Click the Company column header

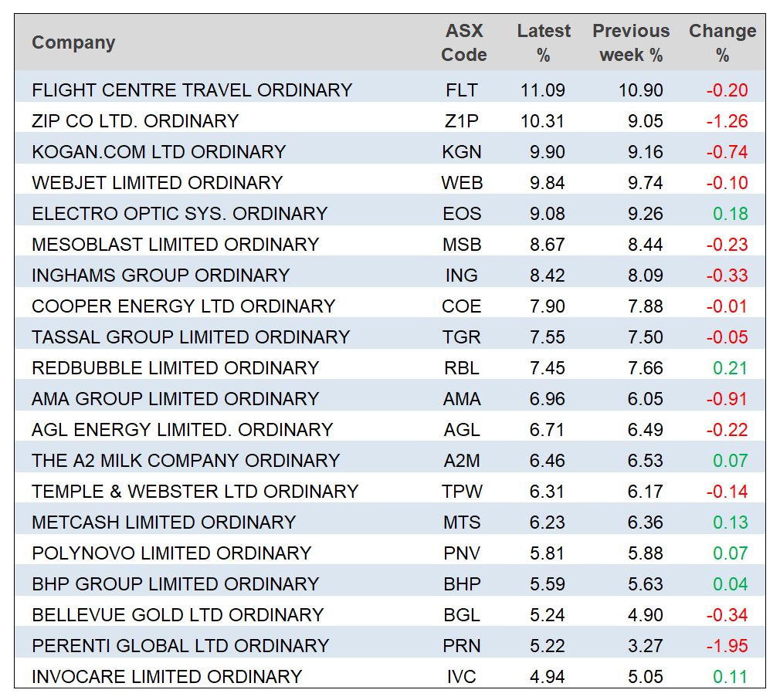(73, 42)
